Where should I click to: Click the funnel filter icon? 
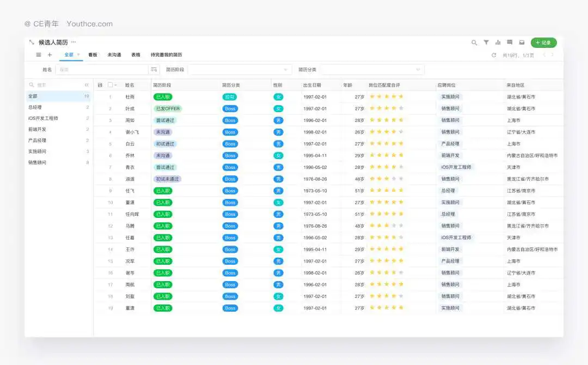(x=486, y=42)
